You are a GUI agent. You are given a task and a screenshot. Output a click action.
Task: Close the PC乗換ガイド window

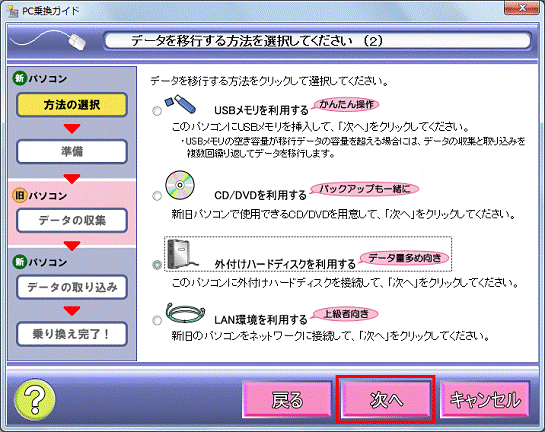pyautogui.click(x=521, y=8)
